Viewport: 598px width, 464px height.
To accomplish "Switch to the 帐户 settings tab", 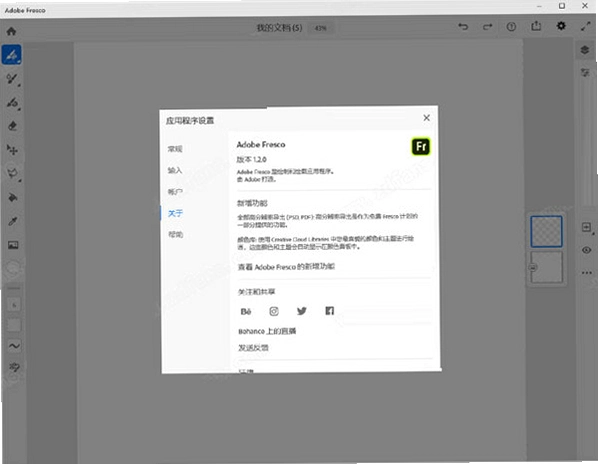I will click(x=175, y=191).
